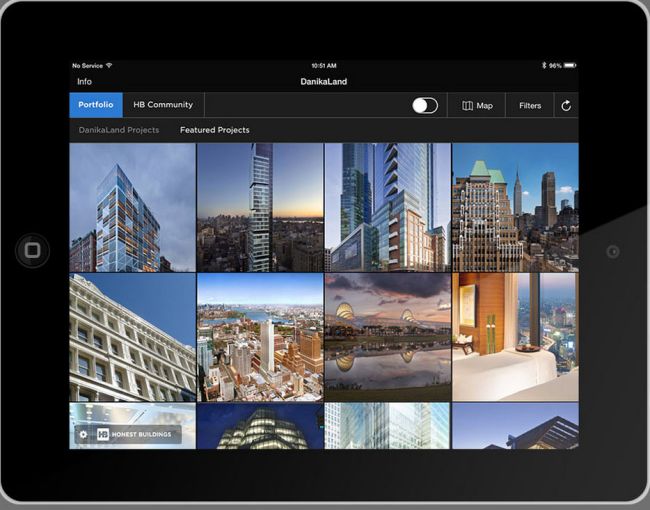Tap the refresh icon in the toolbar
Image resolution: width=650 pixels, height=510 pixels.
(x=566, y=106)
